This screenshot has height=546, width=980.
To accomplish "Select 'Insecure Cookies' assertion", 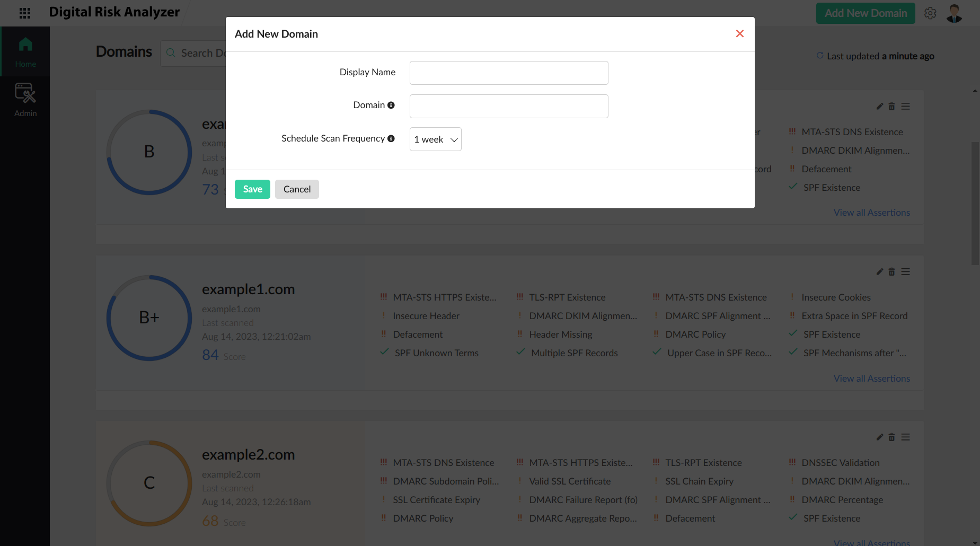I will 836,297.
